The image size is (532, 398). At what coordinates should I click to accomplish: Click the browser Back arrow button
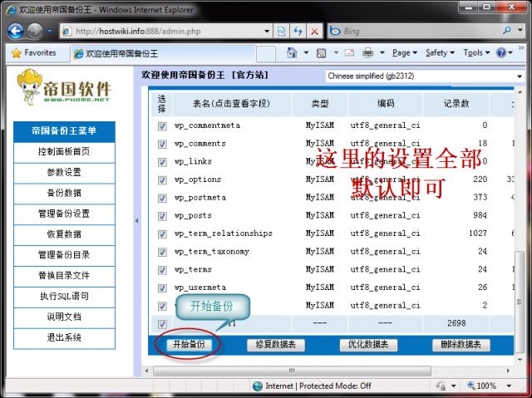coord(16,31)
